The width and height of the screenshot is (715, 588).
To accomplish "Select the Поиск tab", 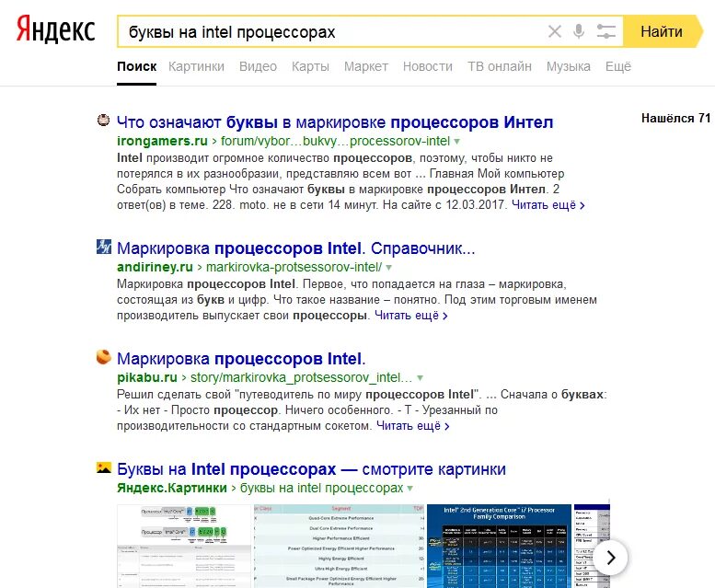I will 137,66.
